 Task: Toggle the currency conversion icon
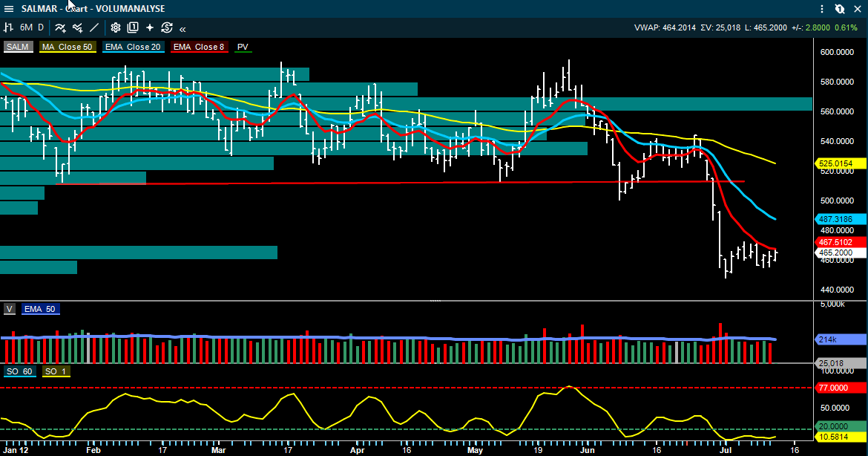pyautogui.click(x=167, y=27)
